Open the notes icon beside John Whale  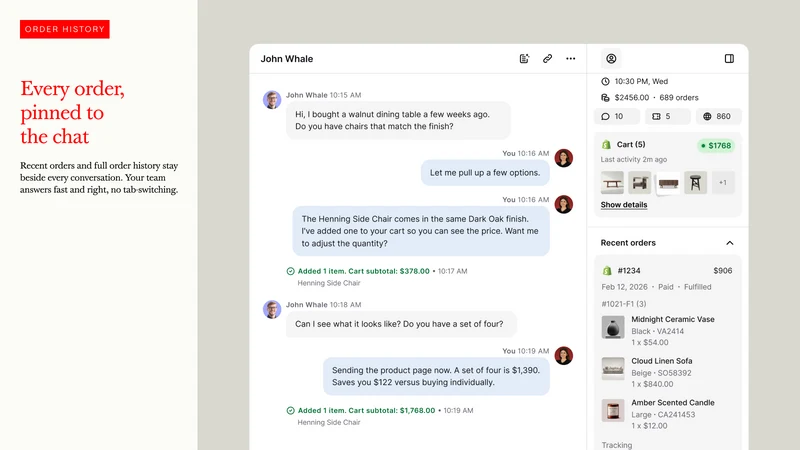point(524,59)
